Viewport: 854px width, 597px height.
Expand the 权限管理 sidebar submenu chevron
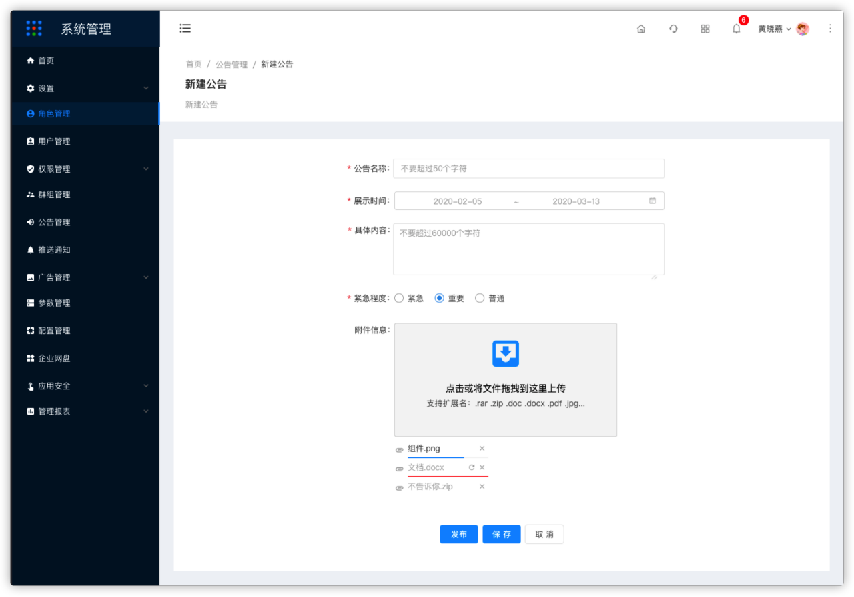tap(146, 169)
